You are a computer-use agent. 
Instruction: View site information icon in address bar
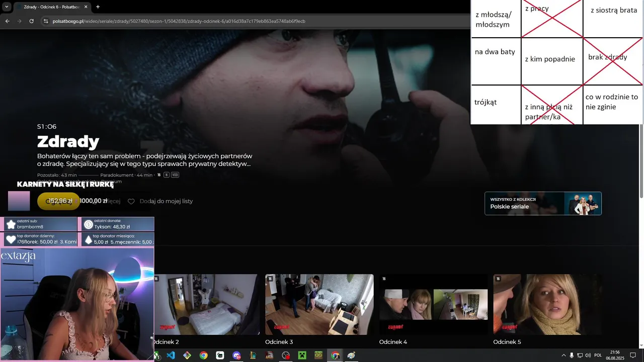(46, 21)
